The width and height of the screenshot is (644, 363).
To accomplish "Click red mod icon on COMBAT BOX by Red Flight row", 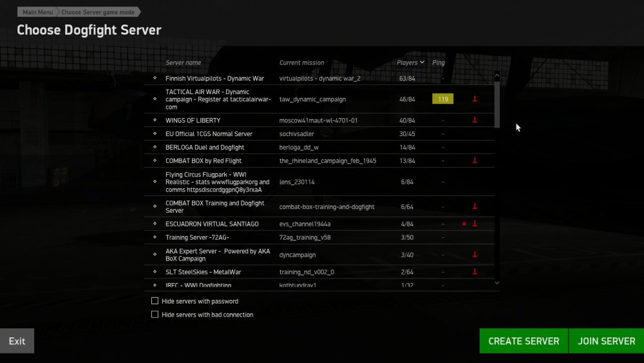I will (x=475, y=161).
